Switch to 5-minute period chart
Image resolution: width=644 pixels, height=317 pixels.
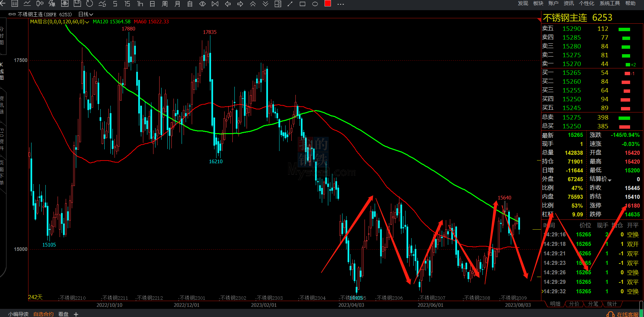click(x=115, y=4)
